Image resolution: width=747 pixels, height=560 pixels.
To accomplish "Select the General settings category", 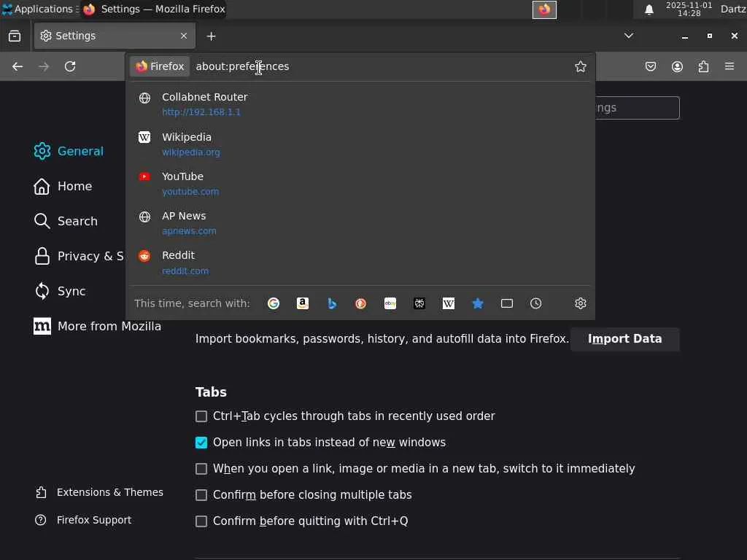I will [x=69, y=151].
